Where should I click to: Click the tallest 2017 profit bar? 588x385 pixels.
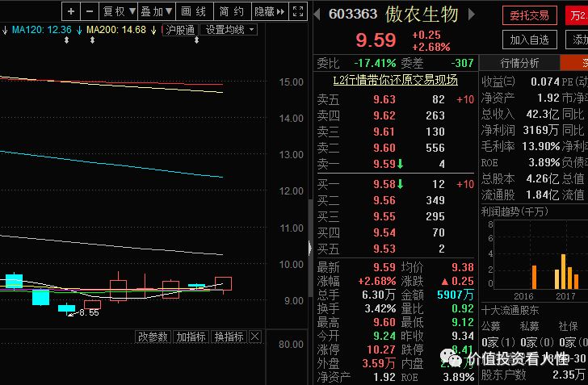pyautogui.click(x=563, y=271)
